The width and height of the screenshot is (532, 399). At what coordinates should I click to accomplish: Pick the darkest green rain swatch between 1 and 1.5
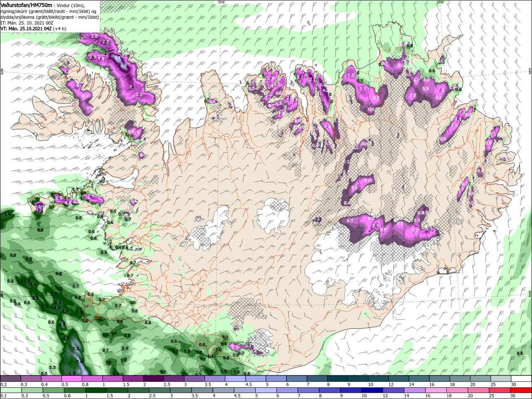pos(95,390)
